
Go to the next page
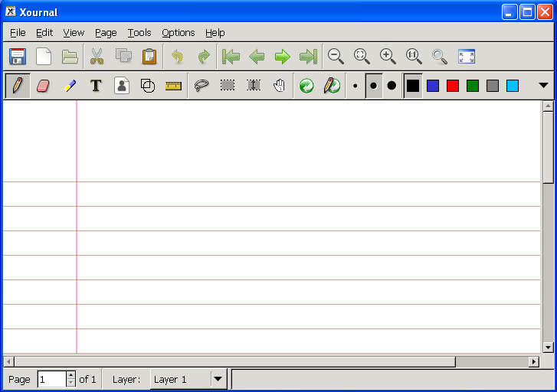coord(283,57)
